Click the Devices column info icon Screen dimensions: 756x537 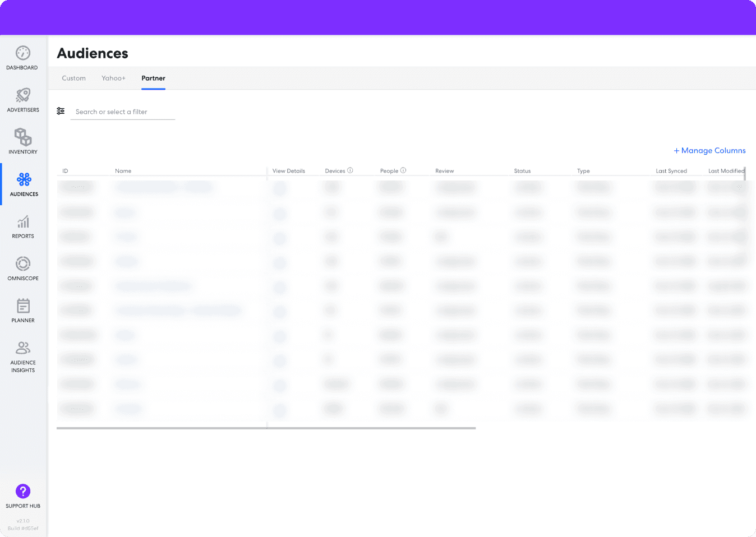[x=350, y=170]
